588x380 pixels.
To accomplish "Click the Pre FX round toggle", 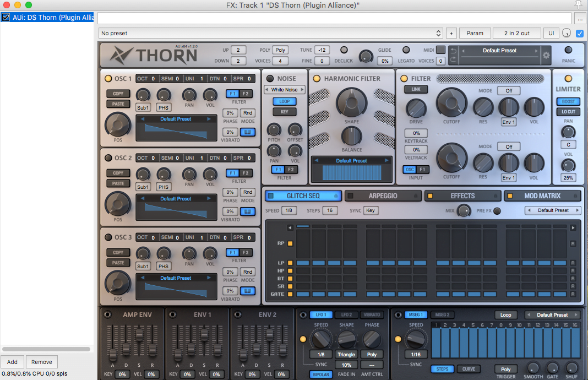I will coord(497,210).
